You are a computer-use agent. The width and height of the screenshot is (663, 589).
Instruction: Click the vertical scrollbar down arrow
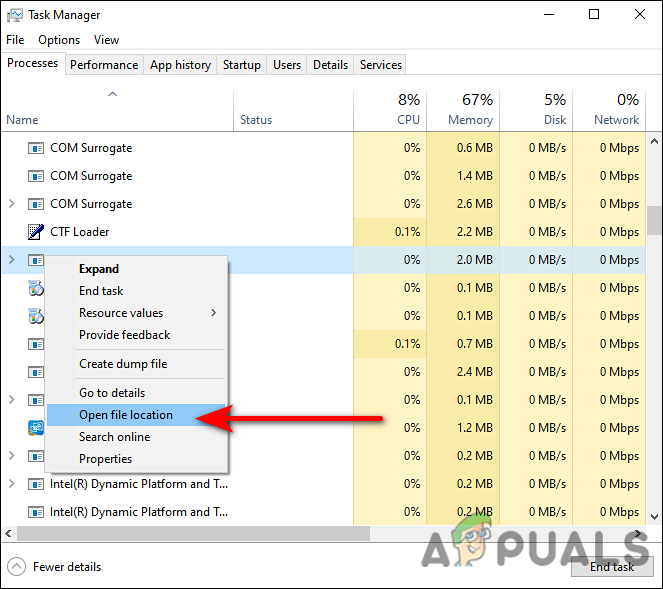tap(654, 516)
